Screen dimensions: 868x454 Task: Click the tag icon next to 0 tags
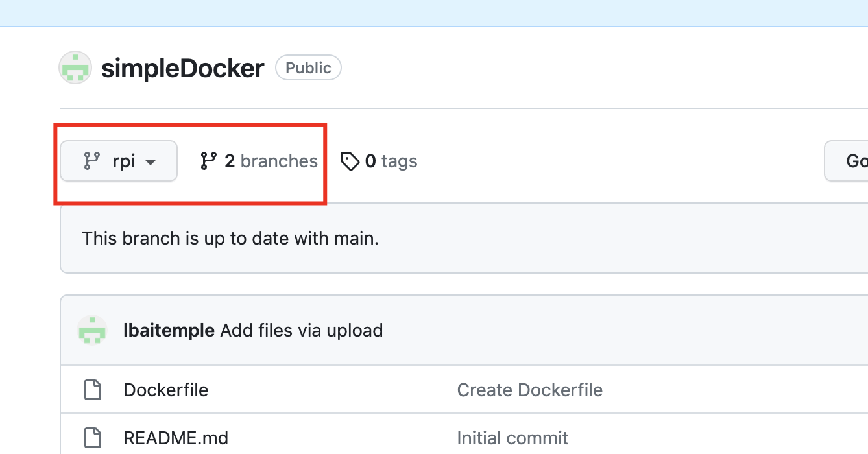click(x=350, y=161)
